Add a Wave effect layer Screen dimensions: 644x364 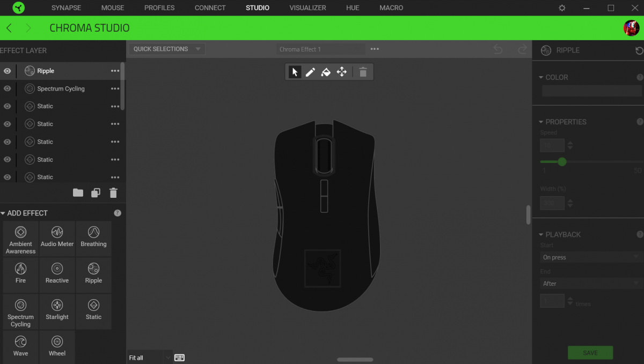coord(20,347)
